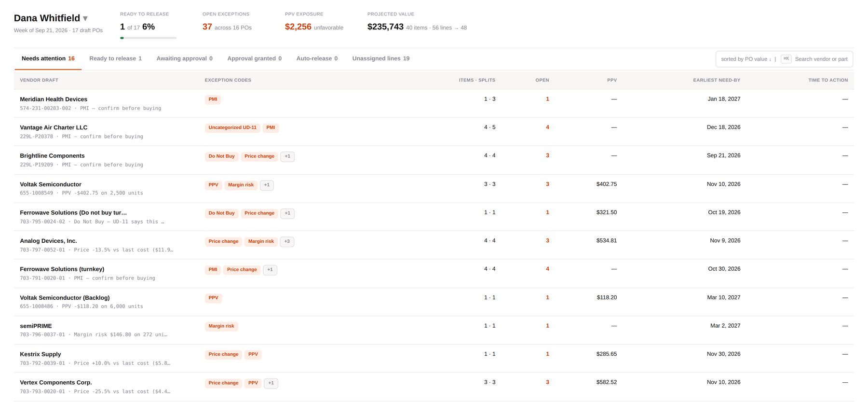
Task: Open the Unassigned lines tab
Action: pyautogui.click(x=380, y=58)
